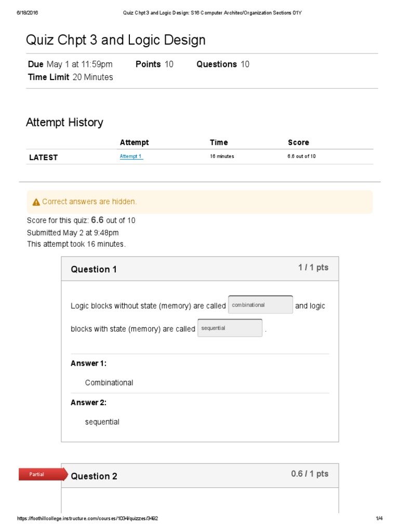The height and width of the screenshot is (532, 399).
Task: Click the warning triangle icon
Action: (x=36, y=202)
